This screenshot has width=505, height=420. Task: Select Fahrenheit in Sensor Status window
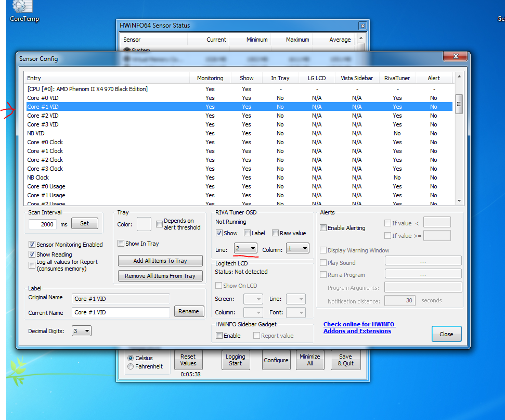(131, 366)
